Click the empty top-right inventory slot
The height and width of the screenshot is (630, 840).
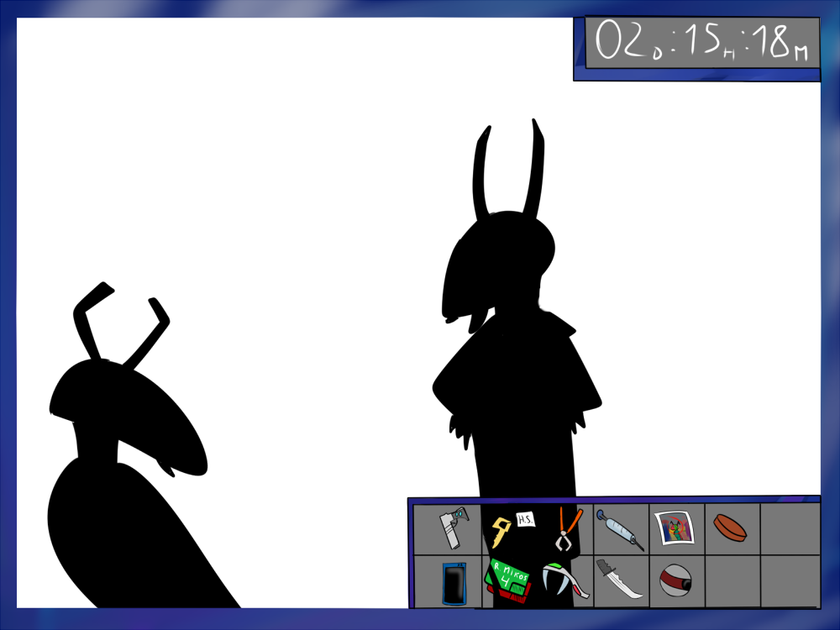click(x=788, y=529)
